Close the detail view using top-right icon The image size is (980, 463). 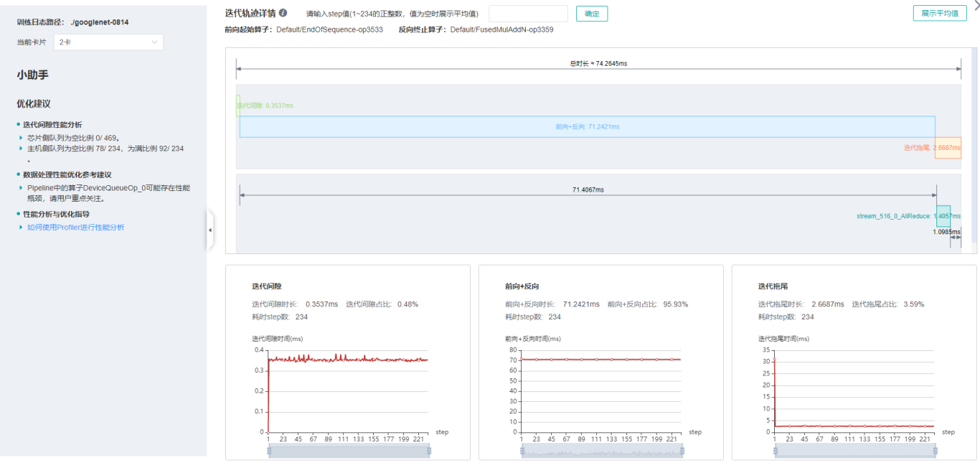tap(974, 6)
